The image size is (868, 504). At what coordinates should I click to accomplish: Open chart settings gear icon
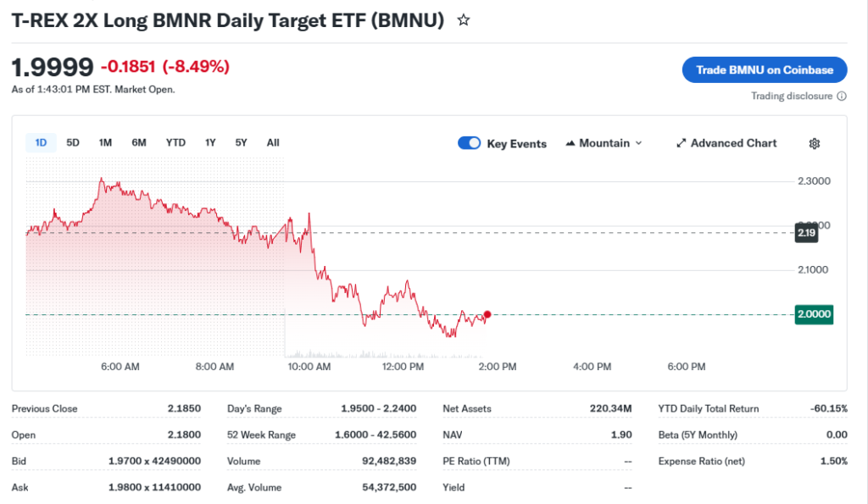pyautogui.click(x=814, y=144)
